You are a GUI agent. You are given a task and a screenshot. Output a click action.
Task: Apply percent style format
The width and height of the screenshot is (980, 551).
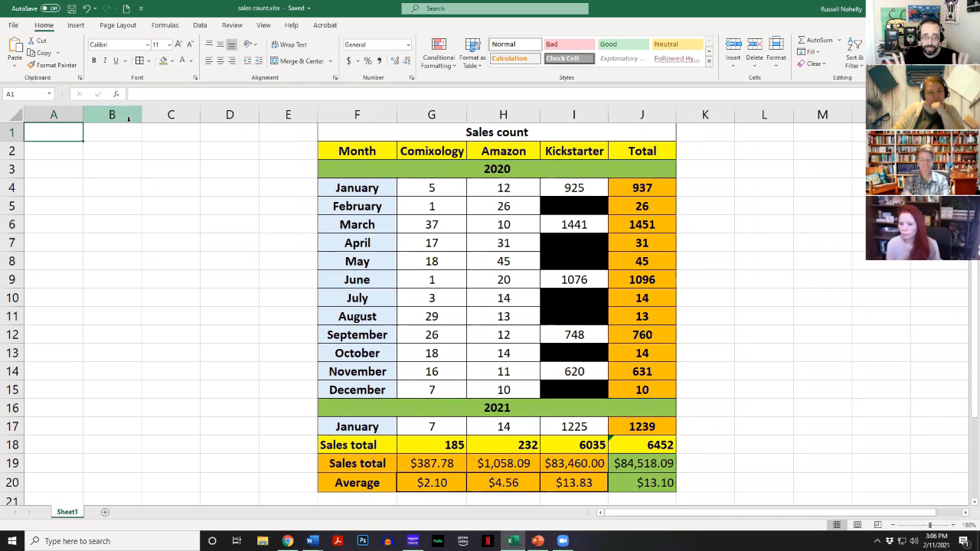[368, 60]
